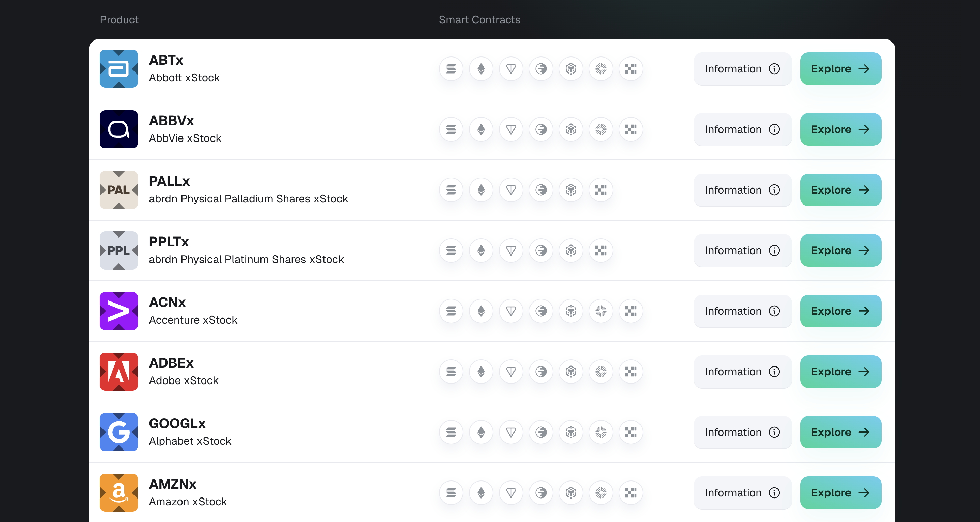980x522 pixels.
Task: Show Information for PALLx
Action: (742, 190)
